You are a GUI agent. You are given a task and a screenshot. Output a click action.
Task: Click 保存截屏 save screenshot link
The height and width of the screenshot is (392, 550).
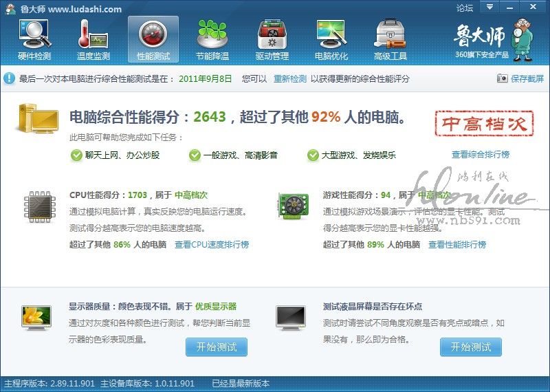click(527, 78)
